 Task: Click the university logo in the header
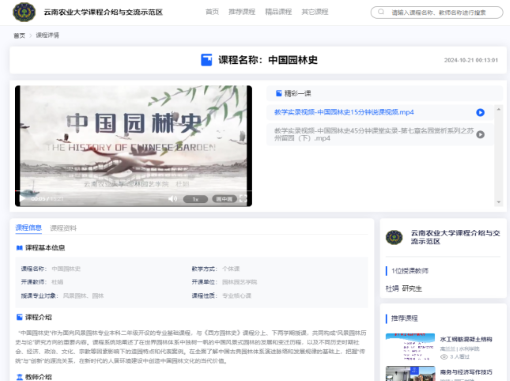pos(24,12)
